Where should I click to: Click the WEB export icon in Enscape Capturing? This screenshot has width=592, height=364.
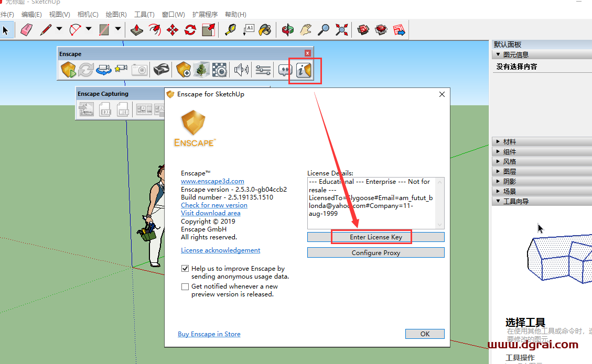pyautogui.click(x=123, y=110)
